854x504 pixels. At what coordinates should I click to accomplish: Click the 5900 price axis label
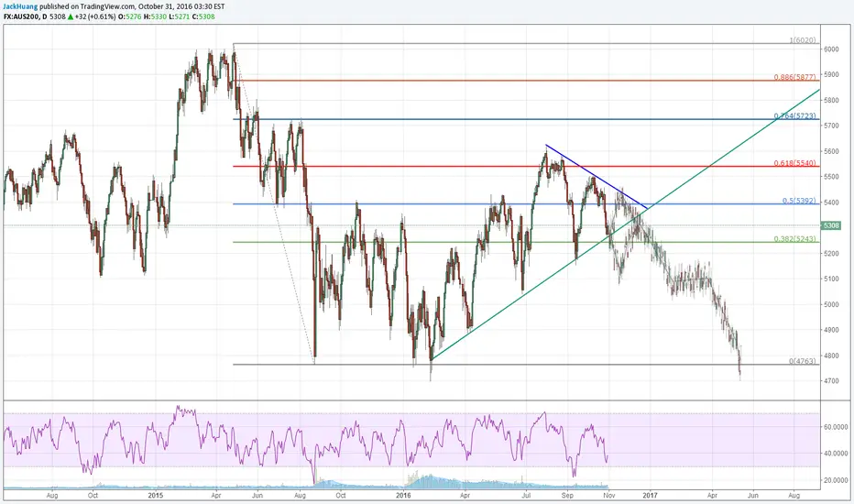pyautogui.click(x=831, y=74)
